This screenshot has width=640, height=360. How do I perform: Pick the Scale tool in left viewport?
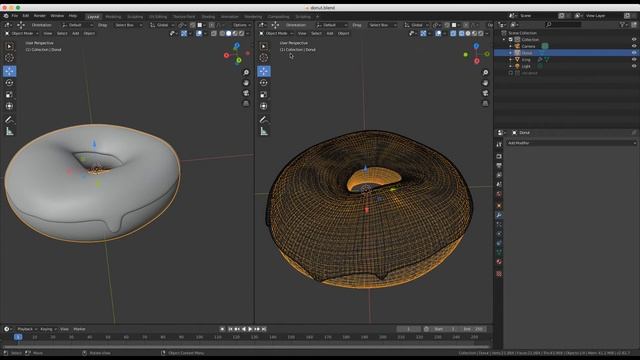(9, 95)
